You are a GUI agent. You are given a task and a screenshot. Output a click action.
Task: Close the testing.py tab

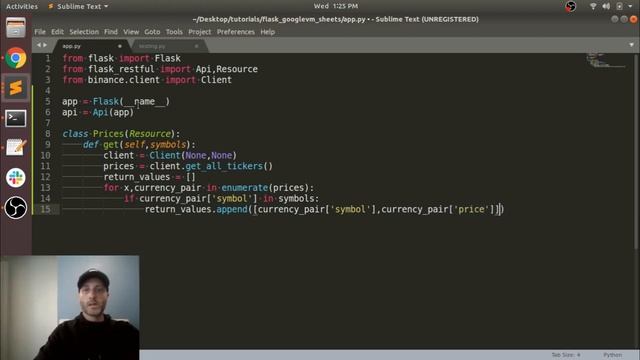(196, 46)
